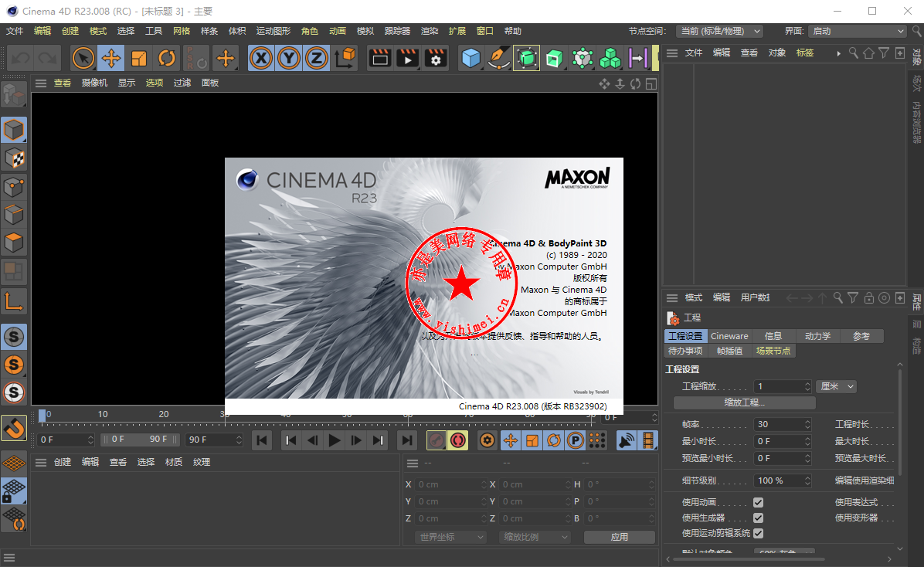Click the frame range slider 0 F–90 F

pos(141,440)
